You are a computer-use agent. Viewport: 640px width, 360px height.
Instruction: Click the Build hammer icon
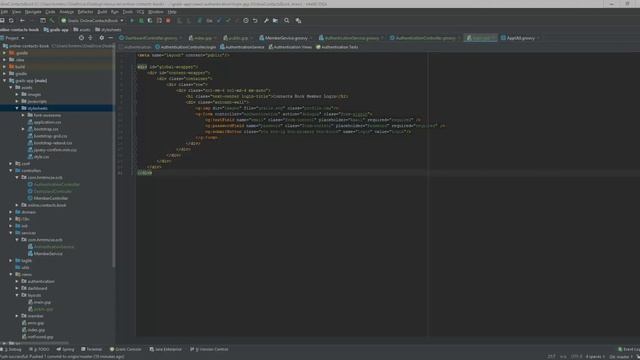pos(52,20)
